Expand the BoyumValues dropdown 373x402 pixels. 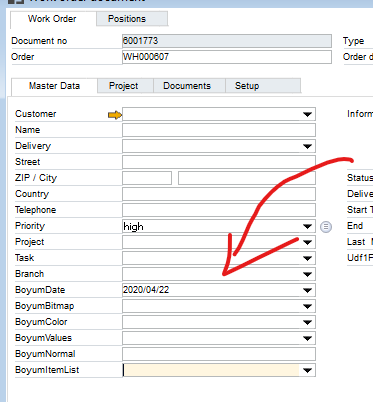point(307,338)
